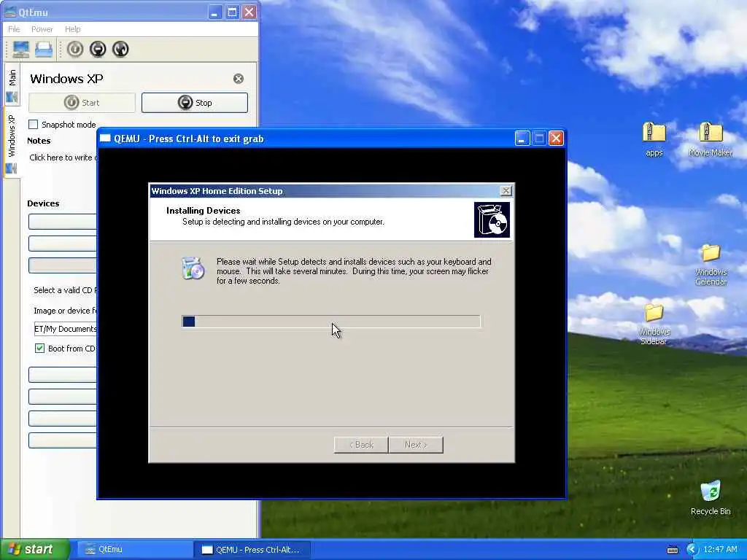The image size is (747, 560).
Task: Minimize the QEMU window
Action: [522, 139]
